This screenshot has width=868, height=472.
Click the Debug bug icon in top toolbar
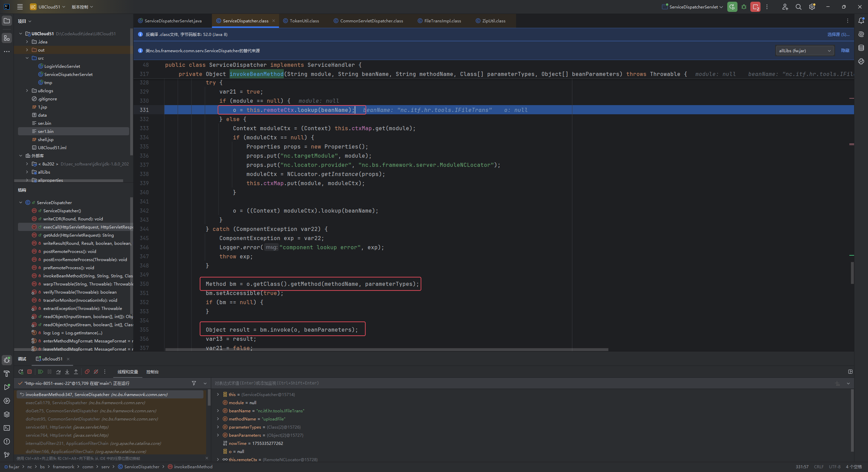click(744, 7)
